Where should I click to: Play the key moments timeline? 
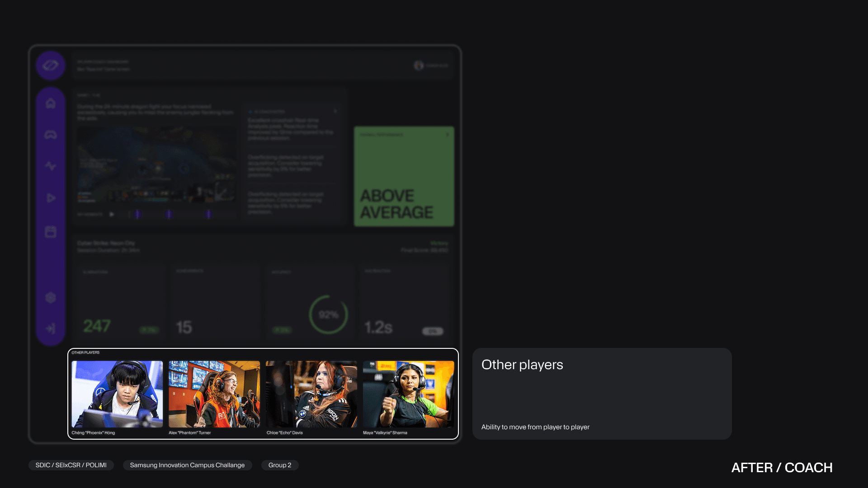click(112, 214)
